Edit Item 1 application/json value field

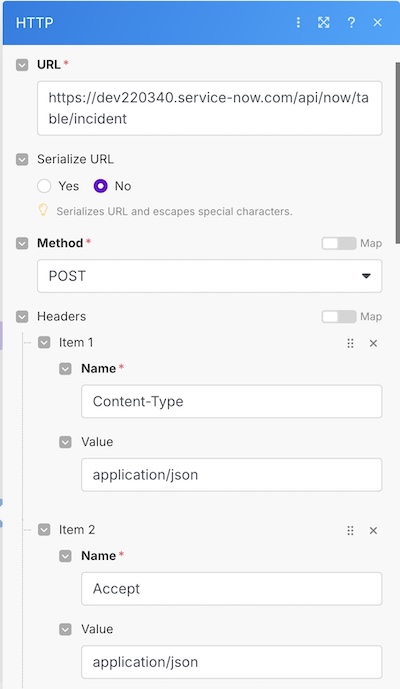click(232, 475)
